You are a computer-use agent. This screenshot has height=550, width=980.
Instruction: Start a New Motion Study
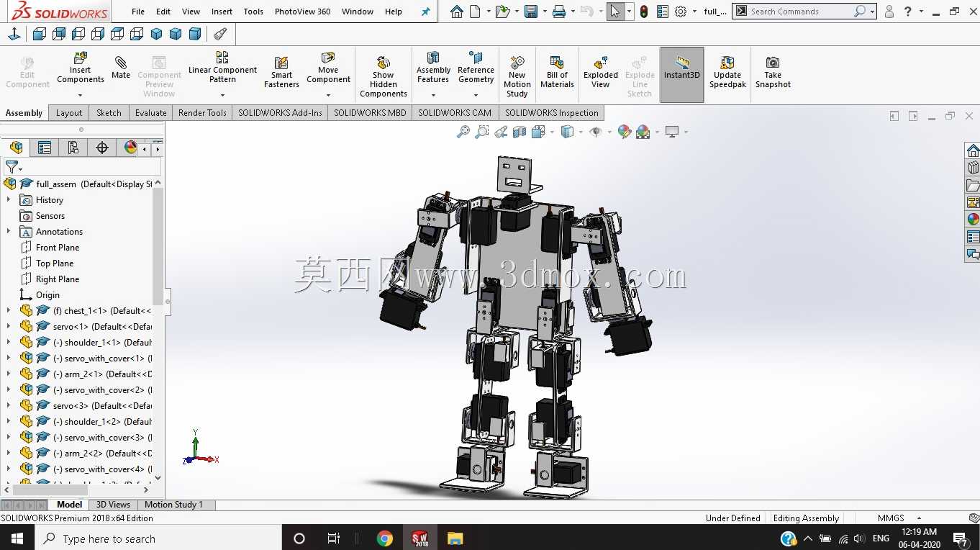tap(517, 76)
